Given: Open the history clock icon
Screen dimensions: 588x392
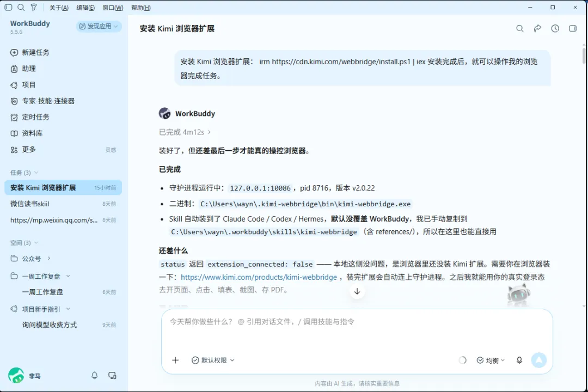Looking at the screenshot, I should [x=555, y=28].
